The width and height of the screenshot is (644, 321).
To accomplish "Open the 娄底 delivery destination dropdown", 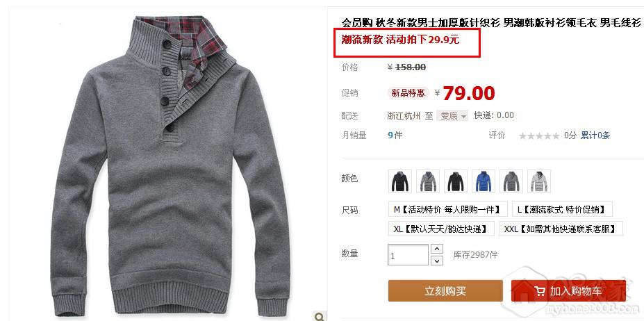I will (x=452, y=115).
